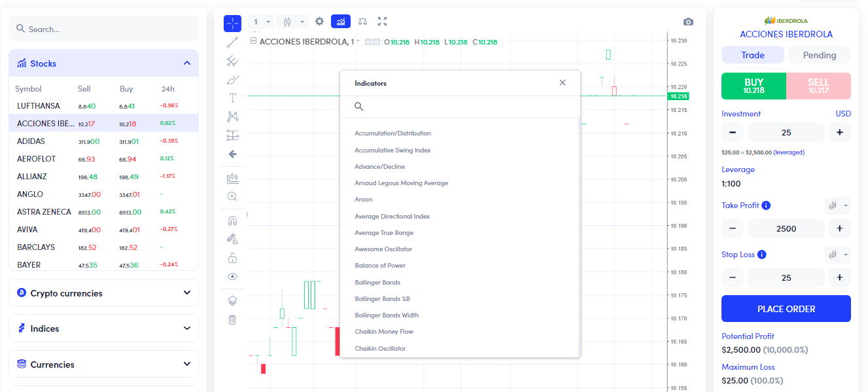
Task: Select the Text annotation tool
Action: tap(232, 98)
